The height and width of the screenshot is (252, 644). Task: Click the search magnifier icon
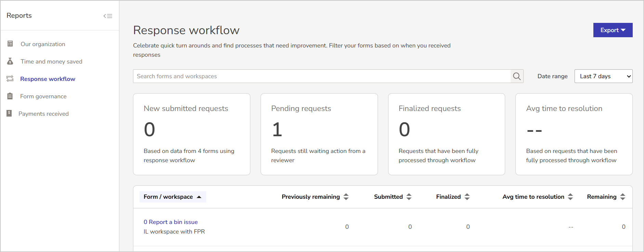[x=517, y=76]
